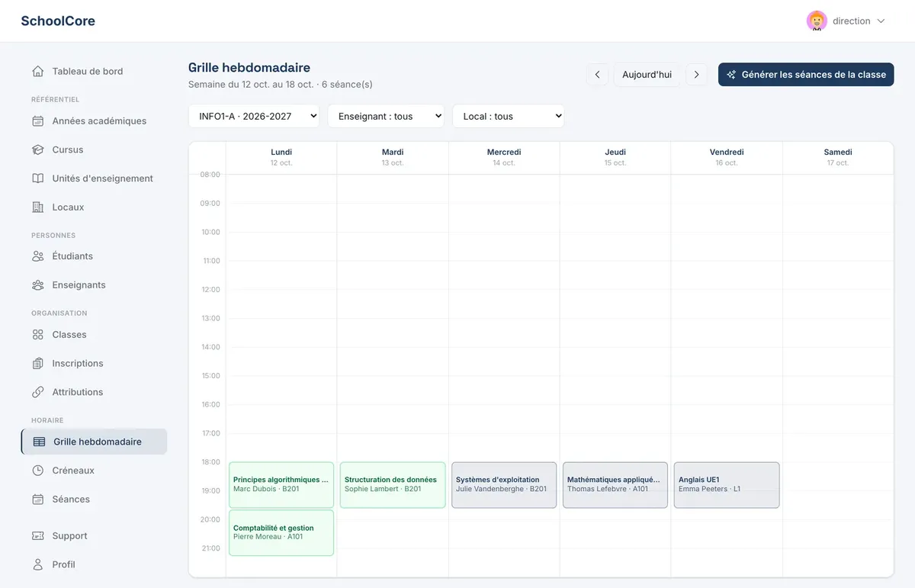This screenshot has width=915, height=588.
Task: Open the Principes algorithmiques session on Lundi
Action: (281, 485)
